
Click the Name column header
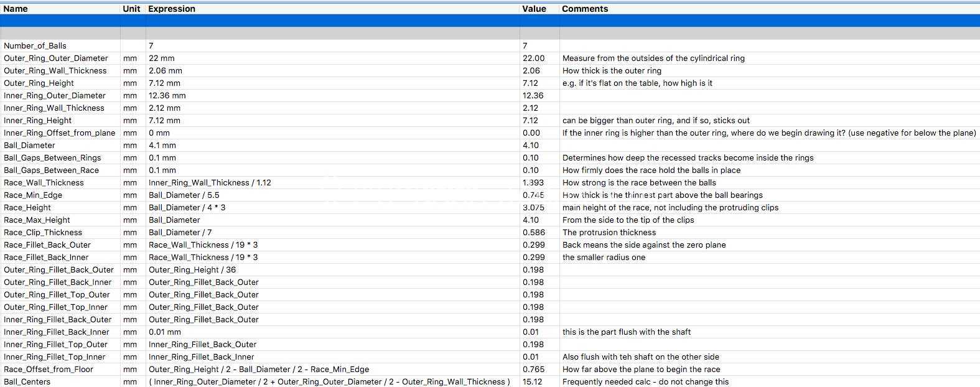[16, 9]
